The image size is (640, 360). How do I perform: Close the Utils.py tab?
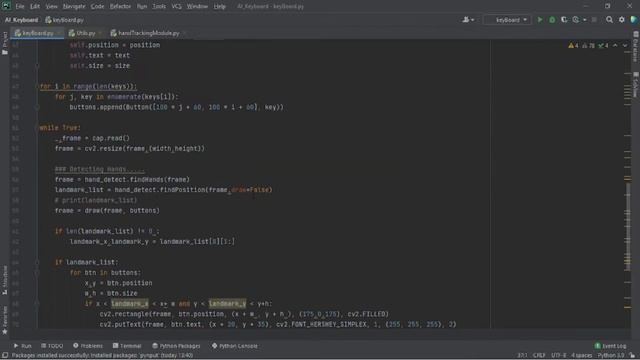coord(100,33)
